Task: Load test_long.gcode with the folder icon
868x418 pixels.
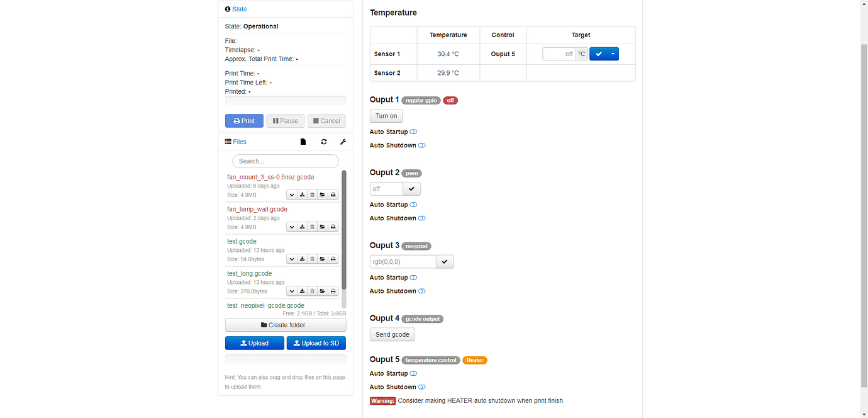Action: tap(322, 290)
